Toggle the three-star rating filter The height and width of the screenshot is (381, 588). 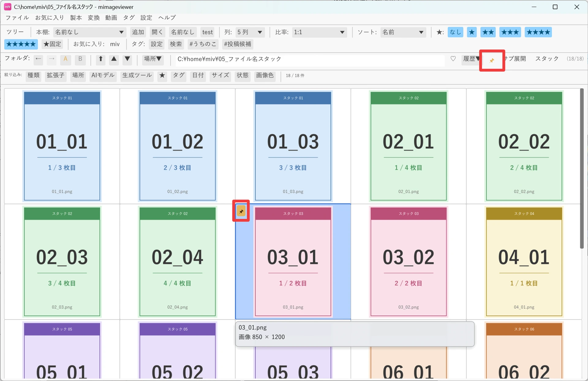510,32
